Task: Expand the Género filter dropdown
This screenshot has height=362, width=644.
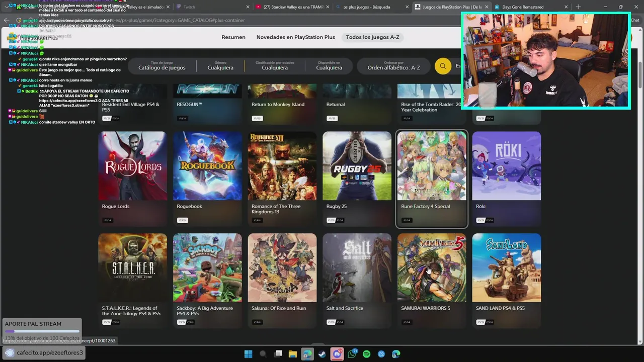Action: [x=220, y=66]
